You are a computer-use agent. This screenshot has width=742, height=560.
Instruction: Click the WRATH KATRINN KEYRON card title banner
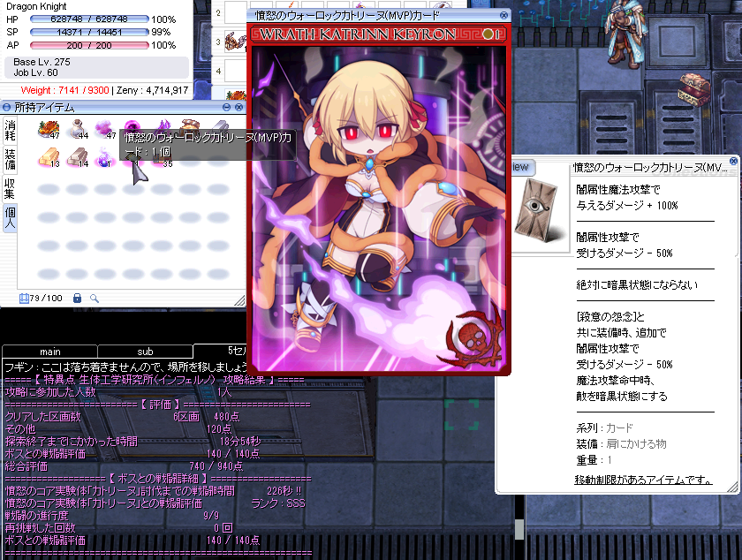[x=379, y=34]
